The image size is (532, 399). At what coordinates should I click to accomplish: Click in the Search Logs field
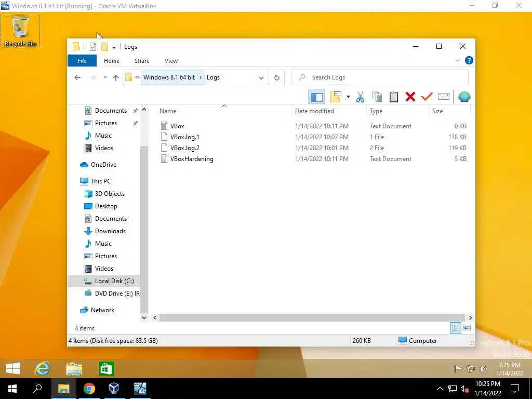click(x=380, y=77)
